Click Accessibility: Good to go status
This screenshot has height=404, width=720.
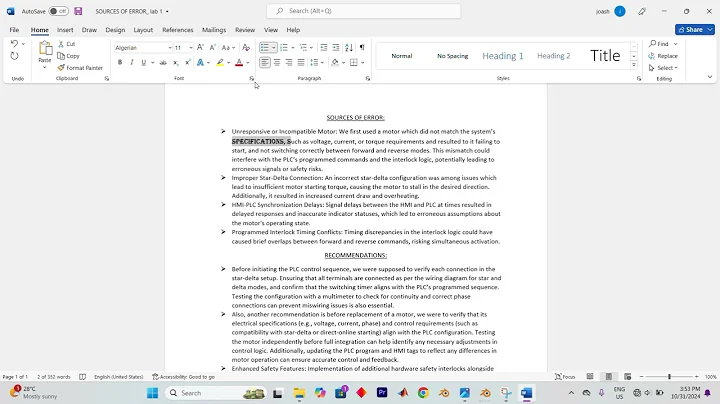(184, 377)
